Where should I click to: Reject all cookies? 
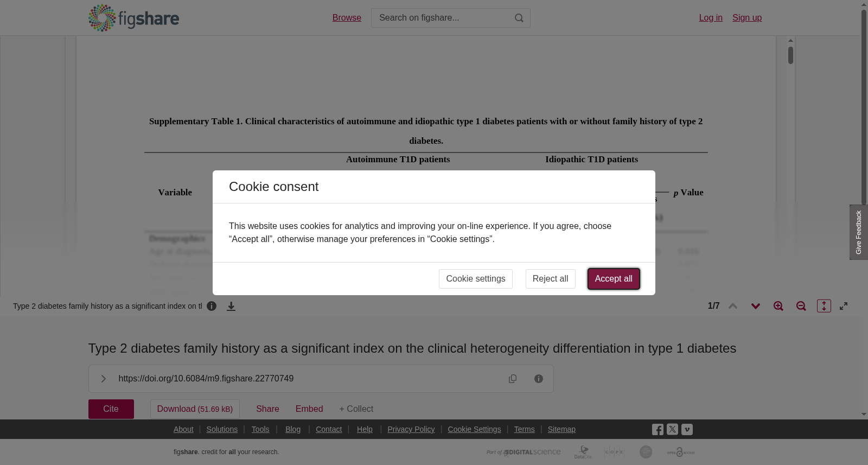click(550, 279)
